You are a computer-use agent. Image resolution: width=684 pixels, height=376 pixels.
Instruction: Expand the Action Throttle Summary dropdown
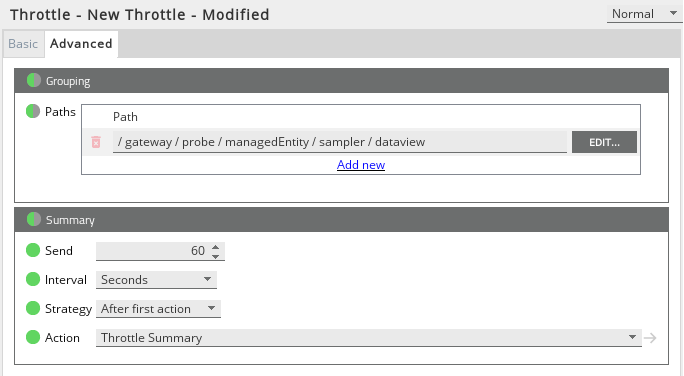pos(369,338)
